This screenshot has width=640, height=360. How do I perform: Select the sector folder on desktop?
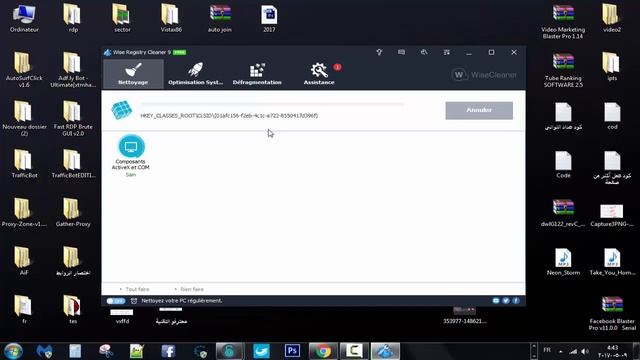pyautogui.click(x=122, y=18)
